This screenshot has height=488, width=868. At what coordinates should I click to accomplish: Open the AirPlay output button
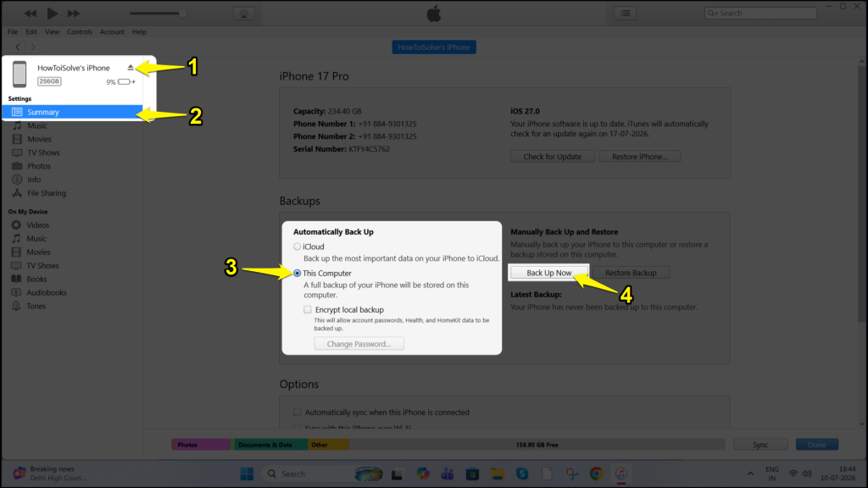coord(243,14)
